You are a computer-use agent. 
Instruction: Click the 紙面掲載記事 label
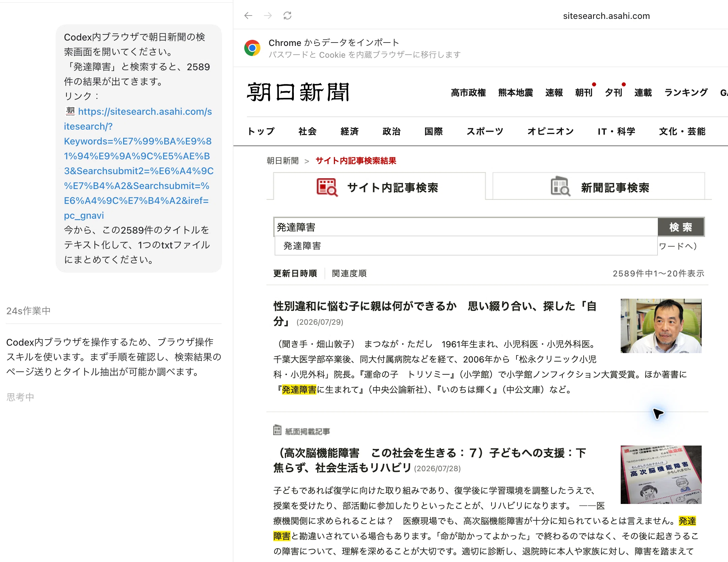click(307, 431)
